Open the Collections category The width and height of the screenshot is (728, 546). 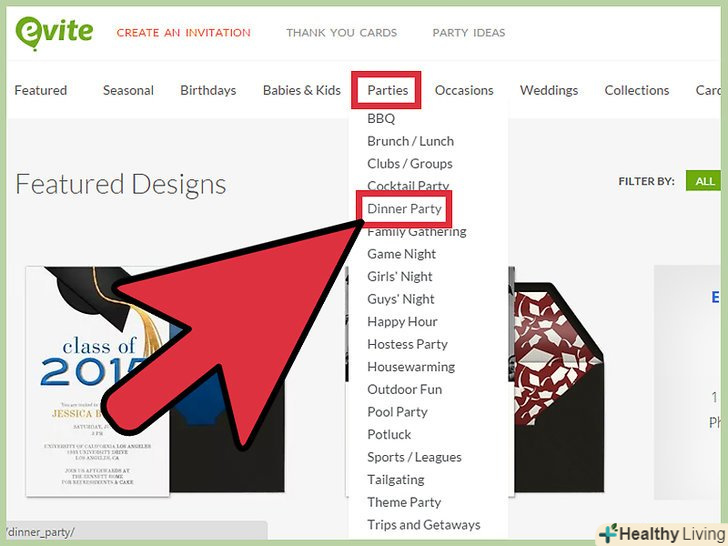pos(637,90)
